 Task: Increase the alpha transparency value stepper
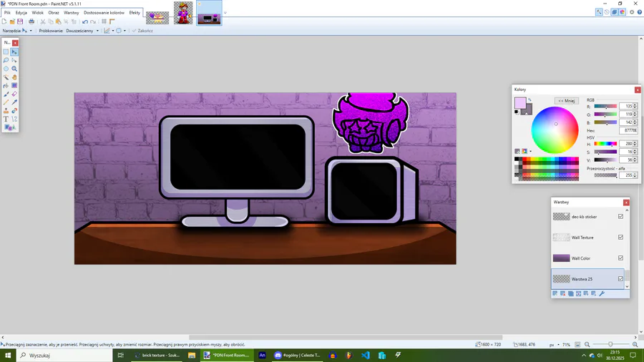635,174
